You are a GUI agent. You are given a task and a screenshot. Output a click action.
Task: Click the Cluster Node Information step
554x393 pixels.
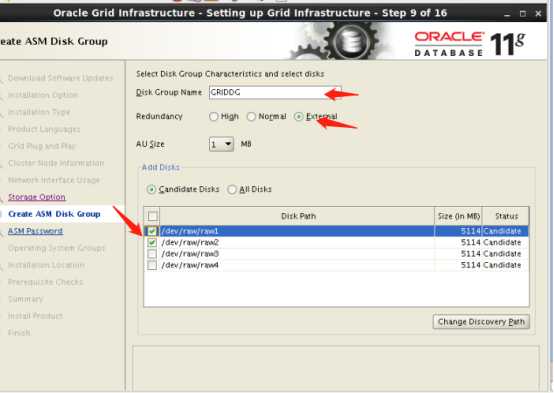[x=56, y=163]
